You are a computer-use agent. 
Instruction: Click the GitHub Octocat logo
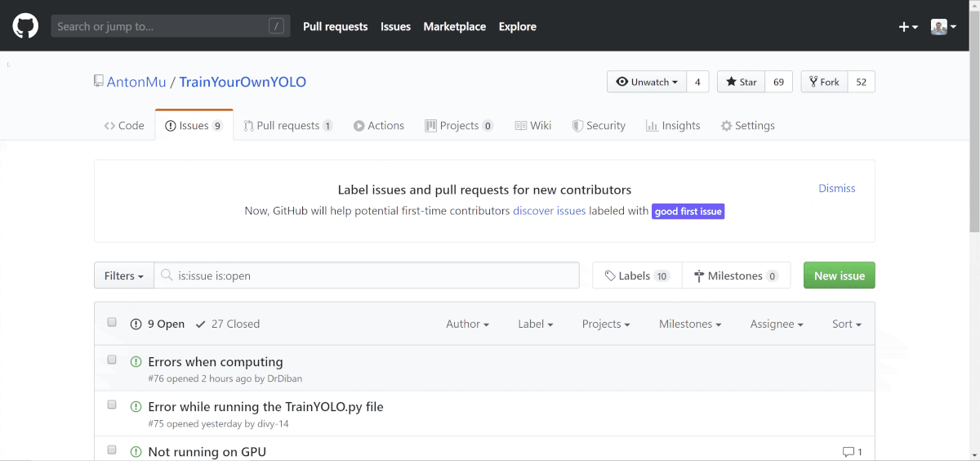pyautogui.click(x=25, y=26)
